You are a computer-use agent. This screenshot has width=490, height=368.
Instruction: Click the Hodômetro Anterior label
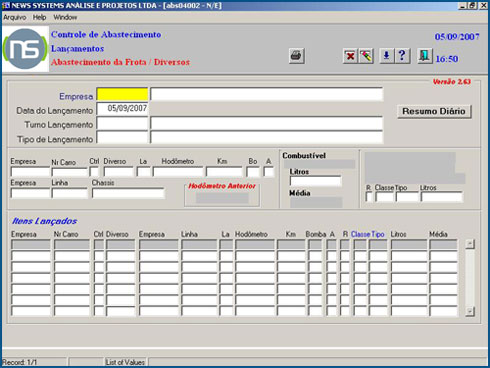(x=222, y=186)
